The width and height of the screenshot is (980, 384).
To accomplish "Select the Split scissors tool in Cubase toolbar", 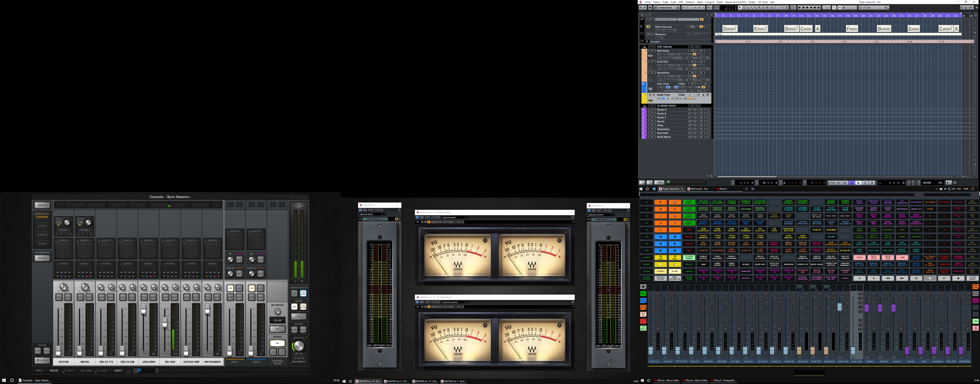I will click(748, 8).
